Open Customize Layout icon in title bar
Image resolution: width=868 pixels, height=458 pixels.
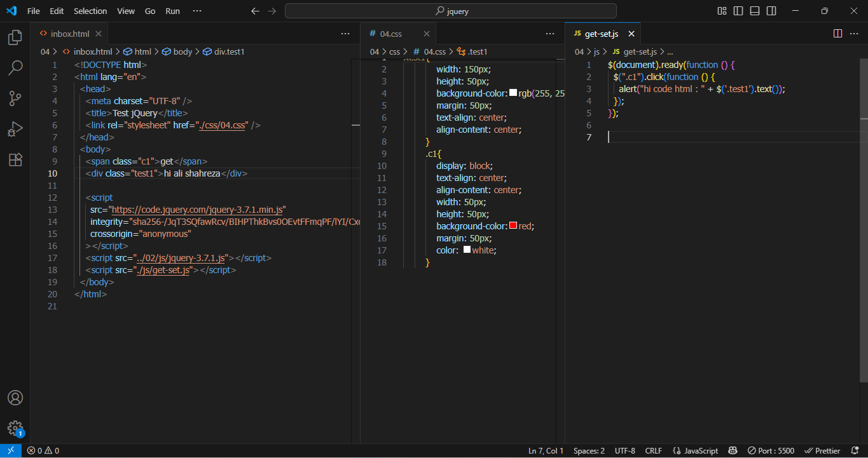pos(722,11)
